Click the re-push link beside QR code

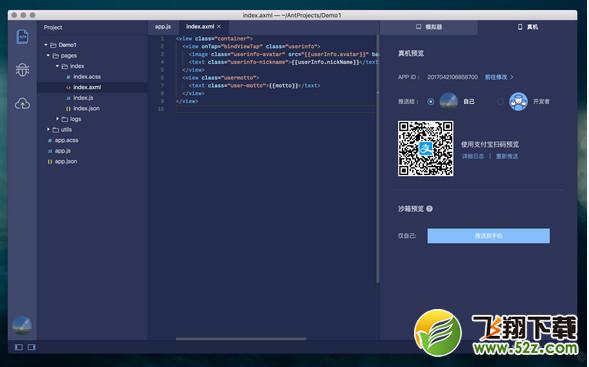point(507,156)
